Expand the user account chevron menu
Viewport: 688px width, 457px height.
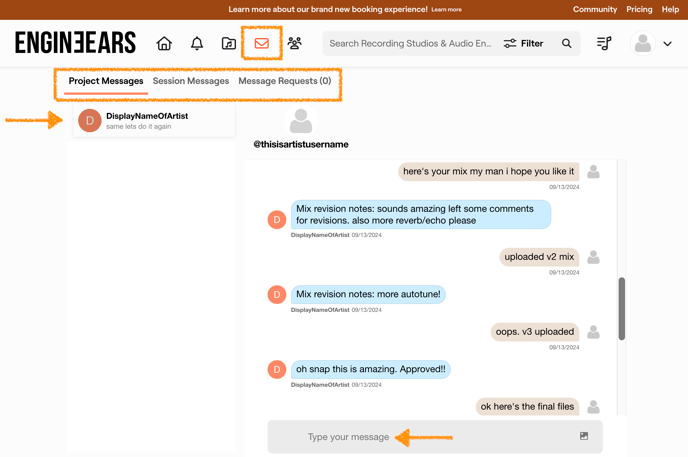pyautogui.click(x=668, y=44)
